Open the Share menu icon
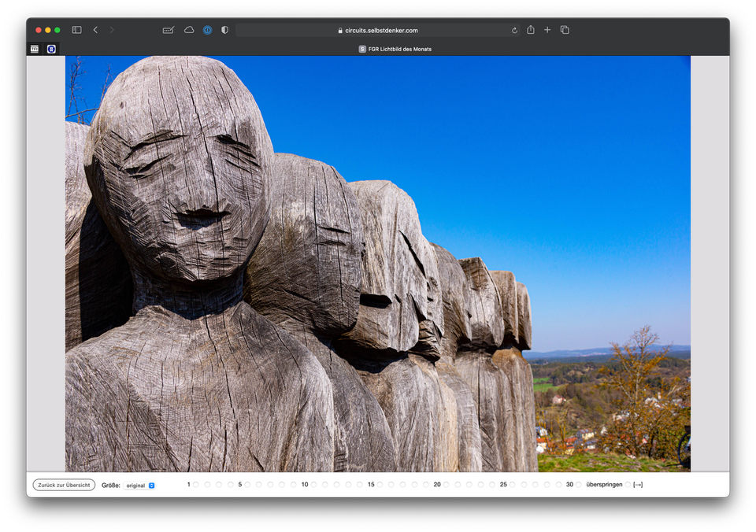 pyautogui.click(x=531, y=29)
